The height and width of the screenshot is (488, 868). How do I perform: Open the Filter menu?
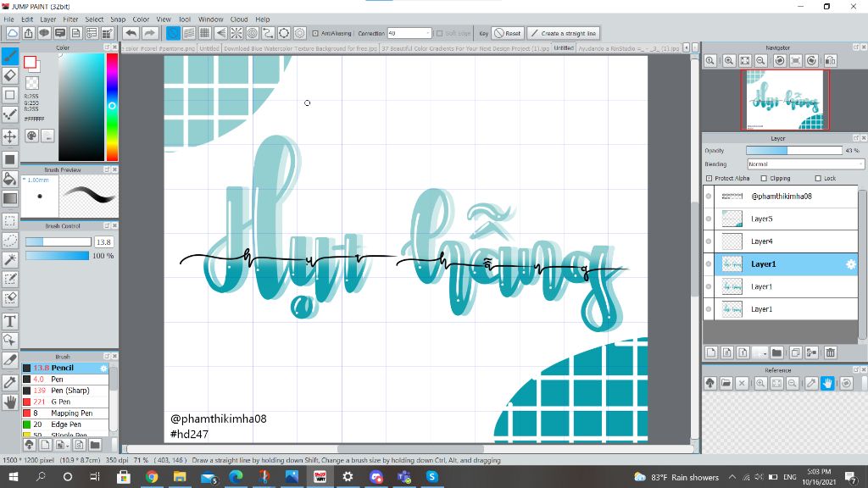pyautogui.click(x=70, y=19)
